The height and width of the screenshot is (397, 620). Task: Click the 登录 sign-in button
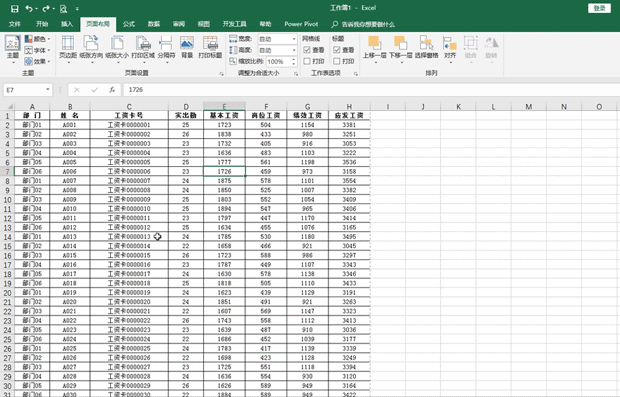pos(599,8)
